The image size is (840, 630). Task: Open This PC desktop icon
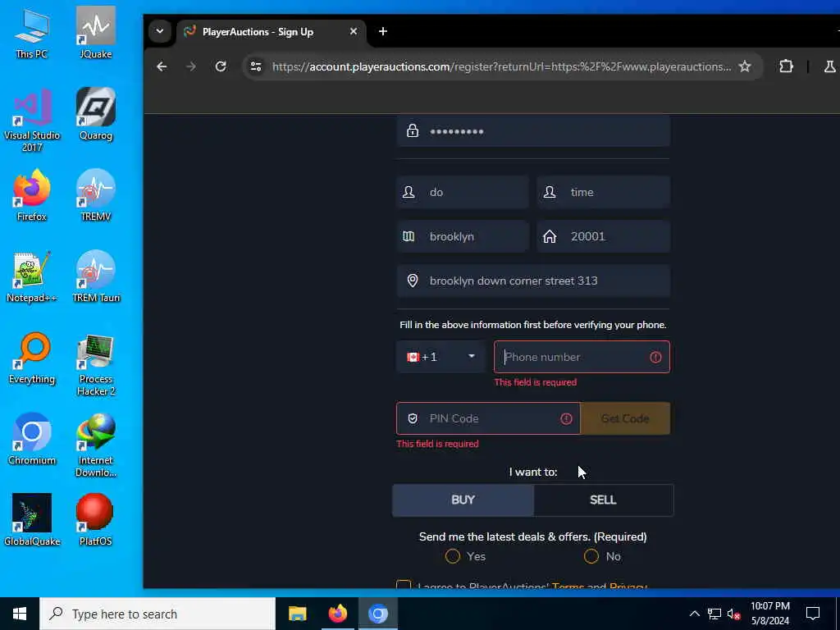click(x=32, y=33)
